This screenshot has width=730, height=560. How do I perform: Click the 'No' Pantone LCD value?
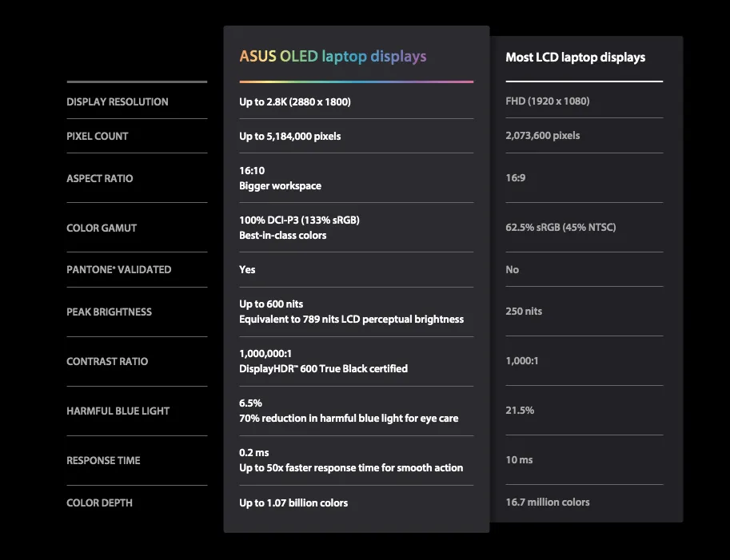(x=512, y=270)
